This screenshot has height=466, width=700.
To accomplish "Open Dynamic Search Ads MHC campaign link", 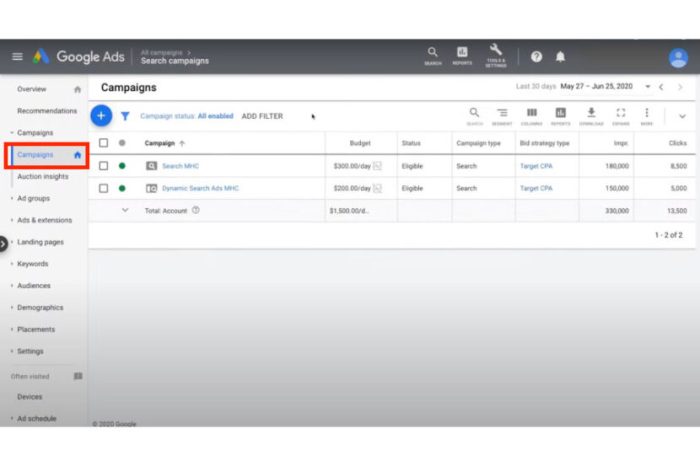I will (x=200, y=188).
